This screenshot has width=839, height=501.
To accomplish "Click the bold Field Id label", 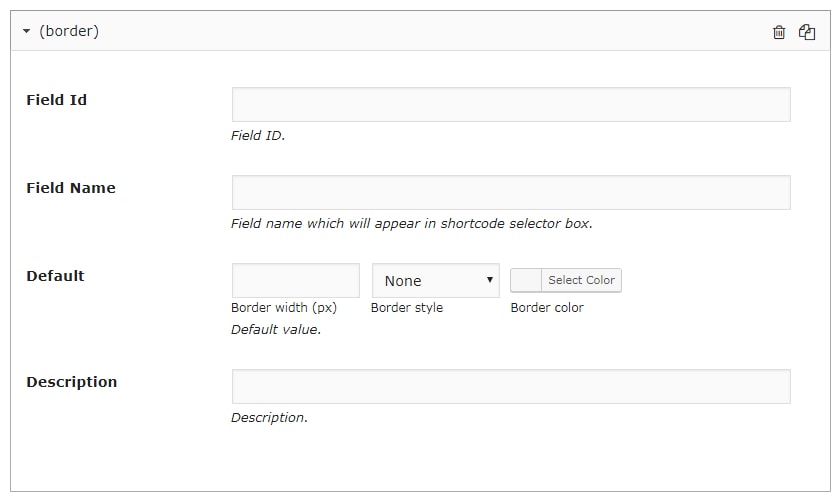I will click(56, 100).
